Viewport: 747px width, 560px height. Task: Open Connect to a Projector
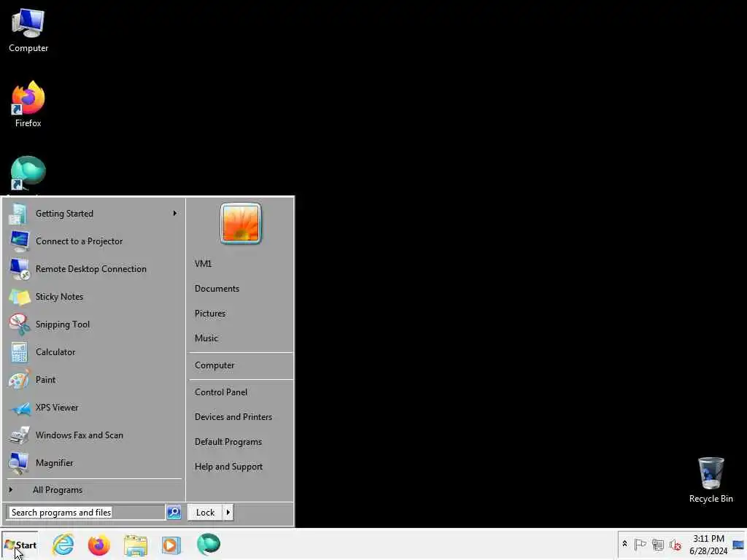(79, 241)
